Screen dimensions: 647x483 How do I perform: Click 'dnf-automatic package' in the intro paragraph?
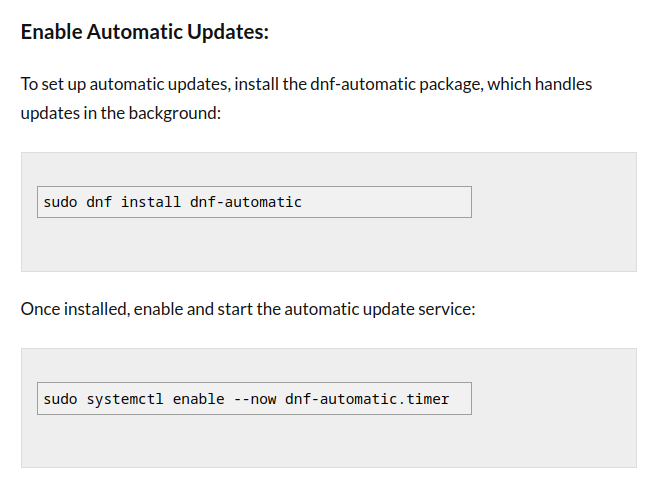(395, 85)
